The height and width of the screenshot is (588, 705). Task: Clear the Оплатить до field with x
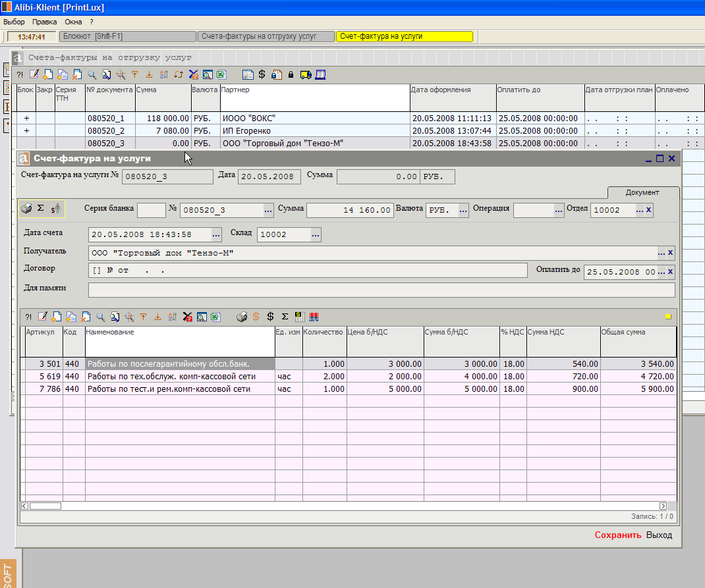pos(670,271)
